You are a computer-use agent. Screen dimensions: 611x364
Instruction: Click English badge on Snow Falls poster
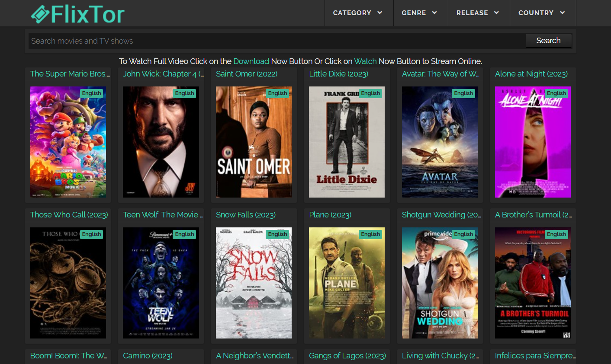277,234
